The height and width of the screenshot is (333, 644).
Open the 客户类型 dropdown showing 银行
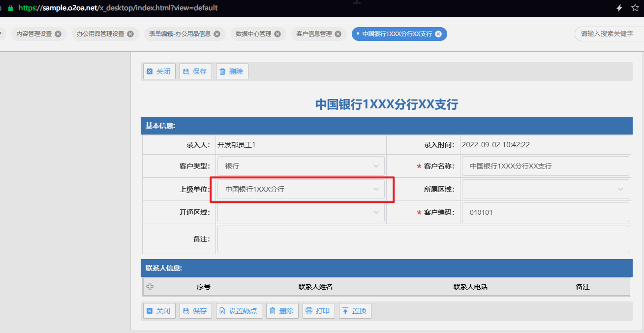[301, 166]
